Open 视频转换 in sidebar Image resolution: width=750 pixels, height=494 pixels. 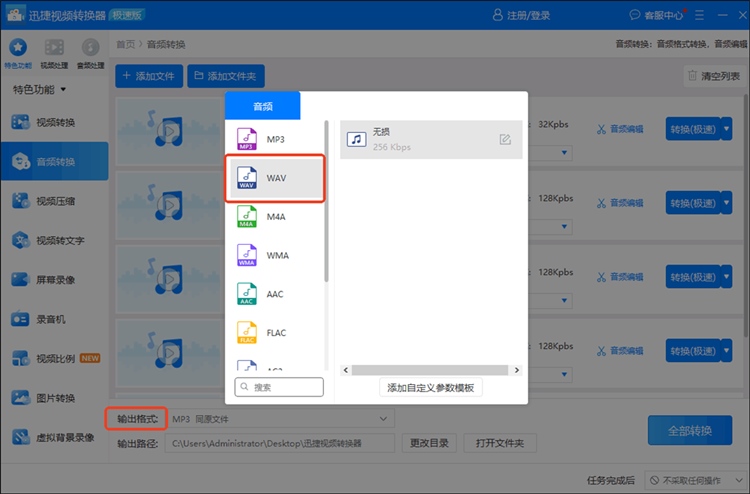[55, 122]
